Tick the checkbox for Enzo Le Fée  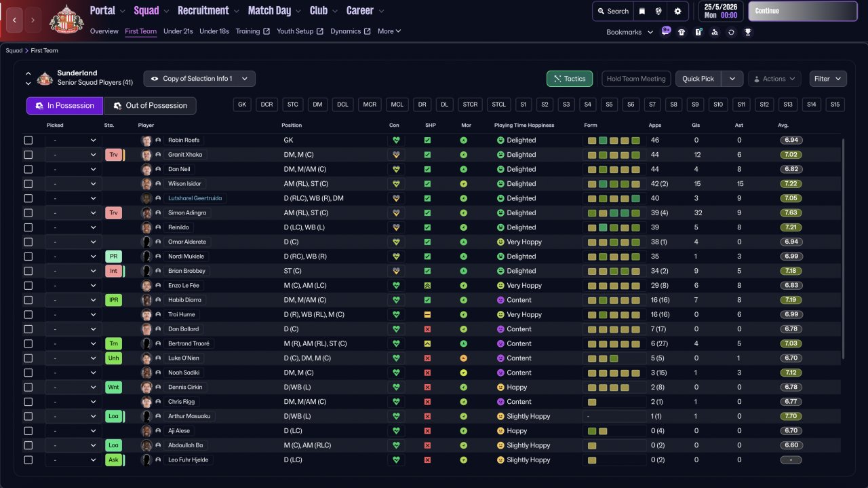point(28,285)
